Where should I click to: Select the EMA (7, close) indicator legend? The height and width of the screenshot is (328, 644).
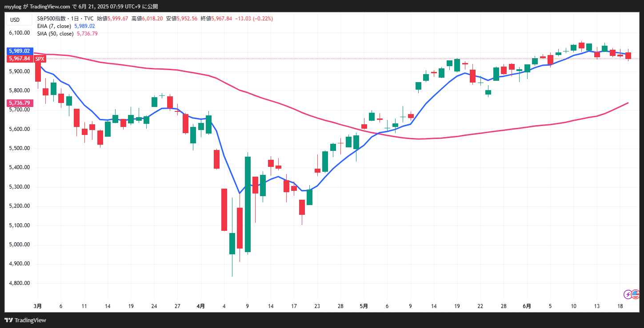coord(54,26)
